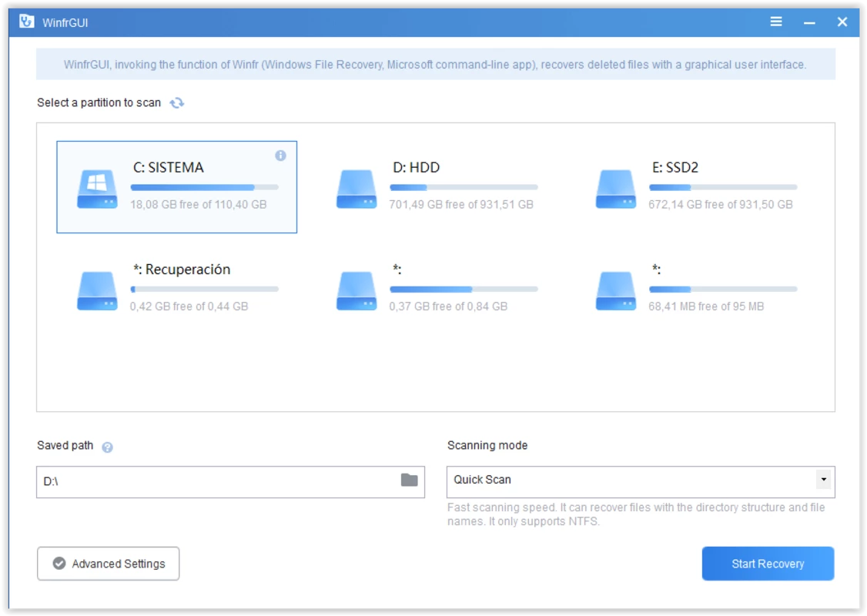Click the Advanced Settings checkmark icon

coord(59,564)
